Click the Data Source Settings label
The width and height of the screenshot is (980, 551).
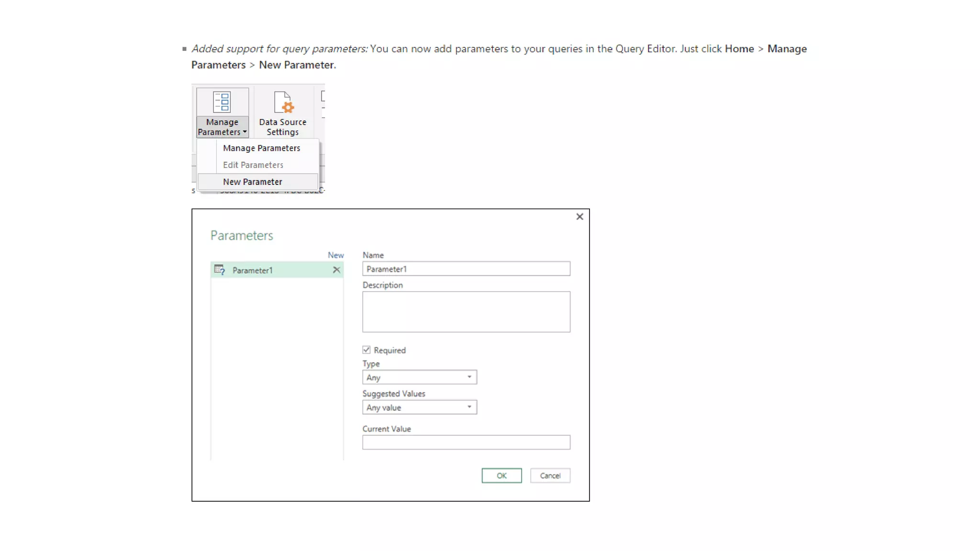[282, 127]
